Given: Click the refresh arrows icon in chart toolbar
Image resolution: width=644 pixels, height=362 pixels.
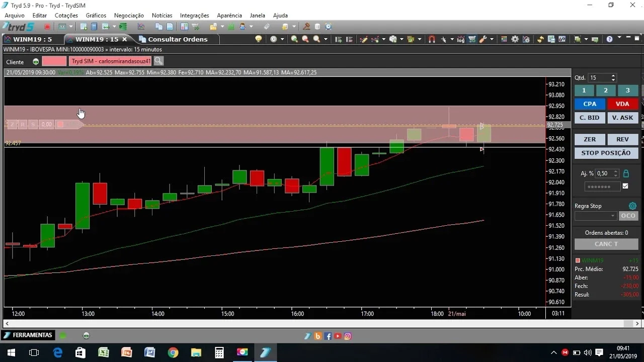Looking at the screenshot, I should pyautogui.click(x=540, y=39).
